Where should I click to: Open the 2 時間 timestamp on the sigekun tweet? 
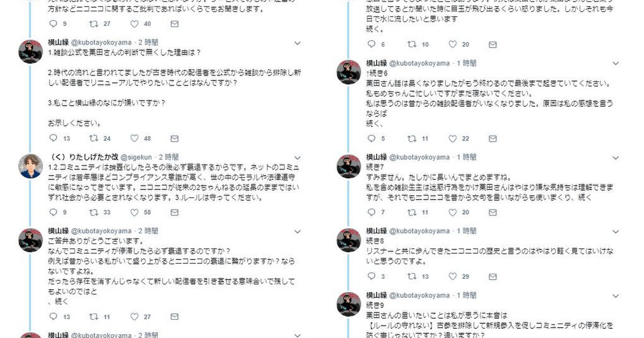(x=169, y=157)
